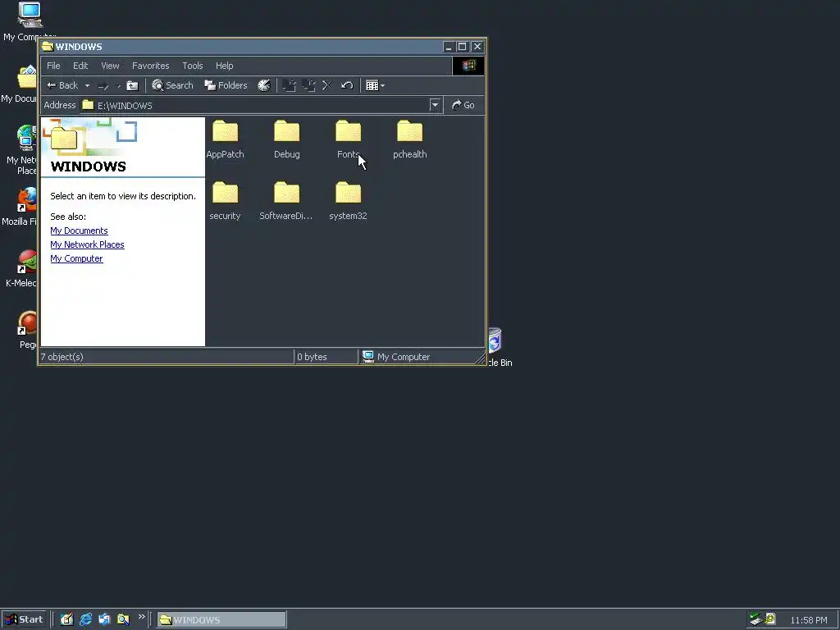This screenshot has width=840, height=630.
Task: Select the Fonts folder
Action: pos(348,139)
